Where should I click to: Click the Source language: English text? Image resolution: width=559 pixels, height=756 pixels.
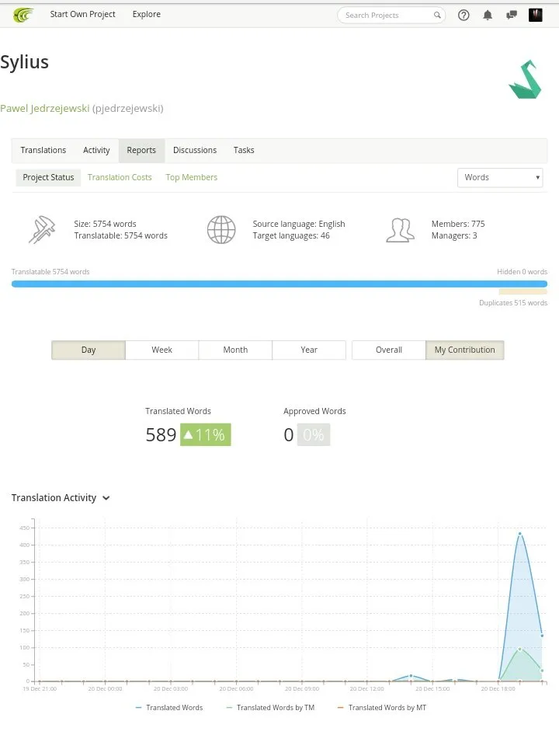click(299, 224)
